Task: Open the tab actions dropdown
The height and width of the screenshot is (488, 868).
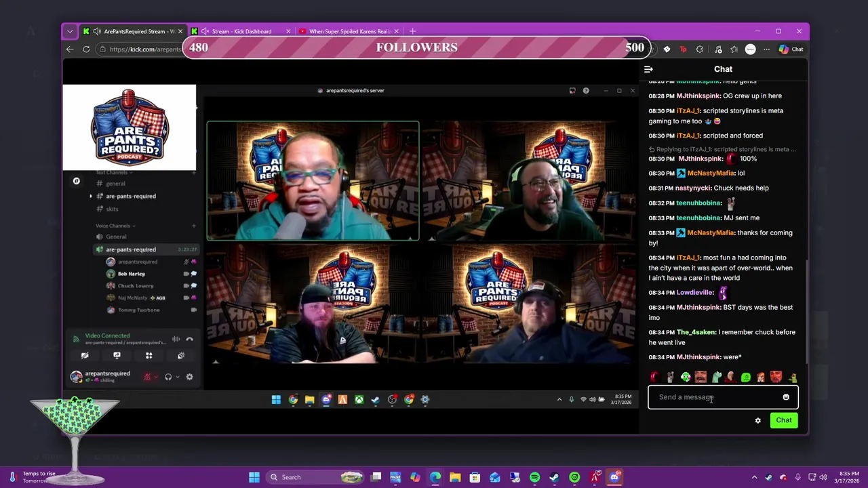Action: pos(70,31)
